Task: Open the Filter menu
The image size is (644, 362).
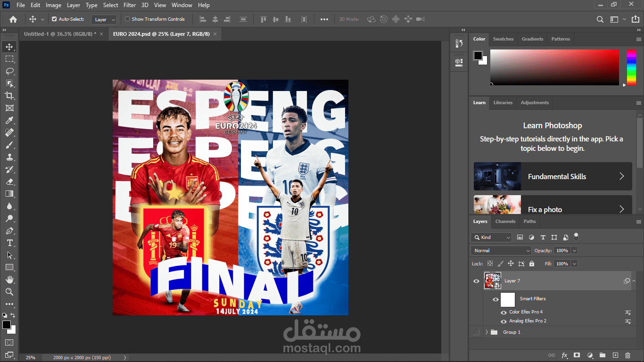Action: tap(130, 5)
